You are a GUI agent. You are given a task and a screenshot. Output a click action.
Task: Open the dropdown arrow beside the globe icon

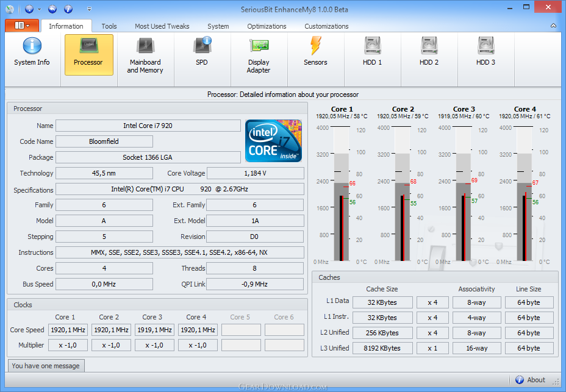pos(40,9)
